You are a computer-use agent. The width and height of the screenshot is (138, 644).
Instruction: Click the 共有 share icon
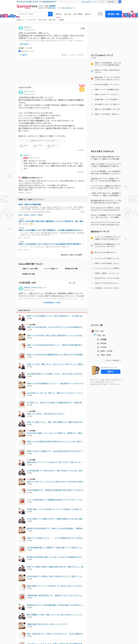(71, 55)
